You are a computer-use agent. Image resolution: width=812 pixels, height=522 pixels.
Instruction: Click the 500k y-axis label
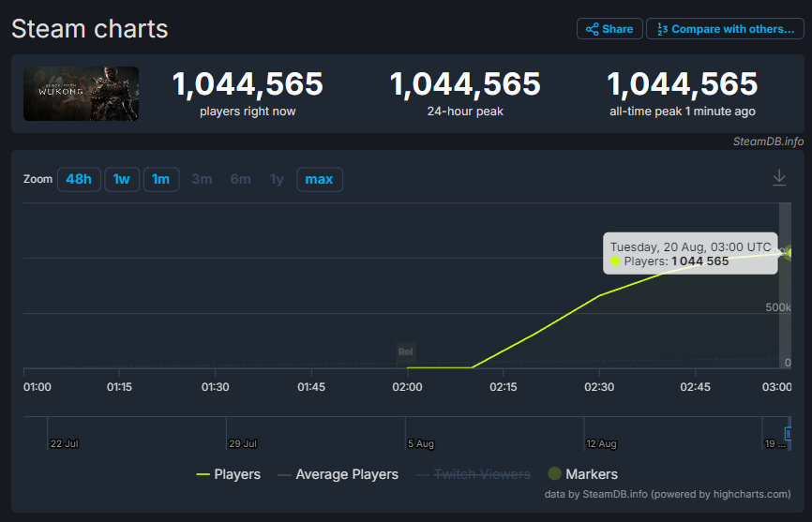click(x=778, y=307)
